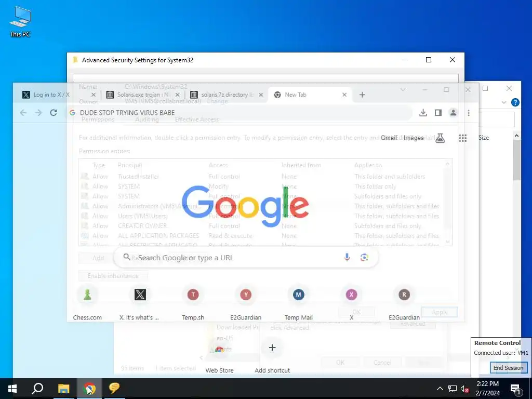Viewport: 532px width, 399px height.
Task: Click muted volume tray icon
Action: tap(465, 389)
